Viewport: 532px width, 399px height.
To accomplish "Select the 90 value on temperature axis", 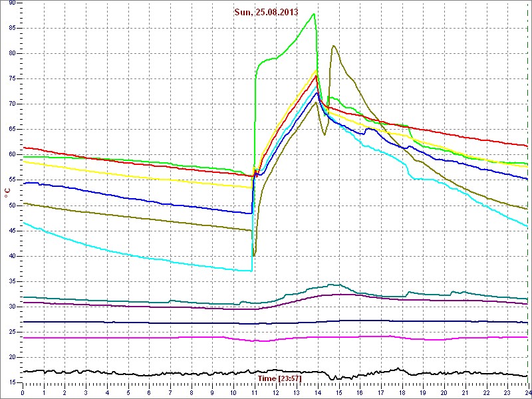I will 12,3.
